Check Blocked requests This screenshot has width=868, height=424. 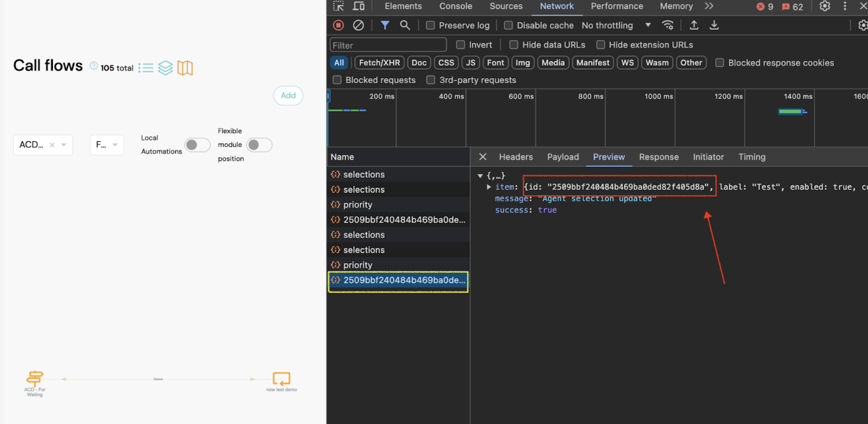point(337,80)
